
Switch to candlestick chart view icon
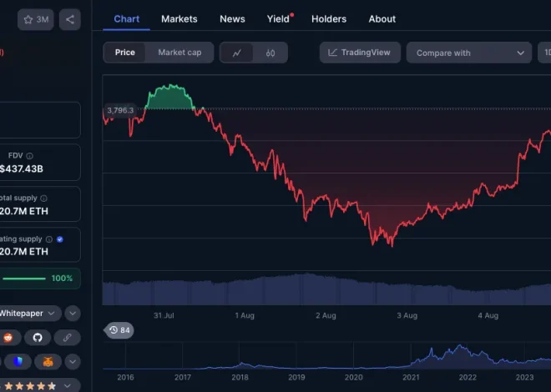pyautogui.click(x=270, y=53)
